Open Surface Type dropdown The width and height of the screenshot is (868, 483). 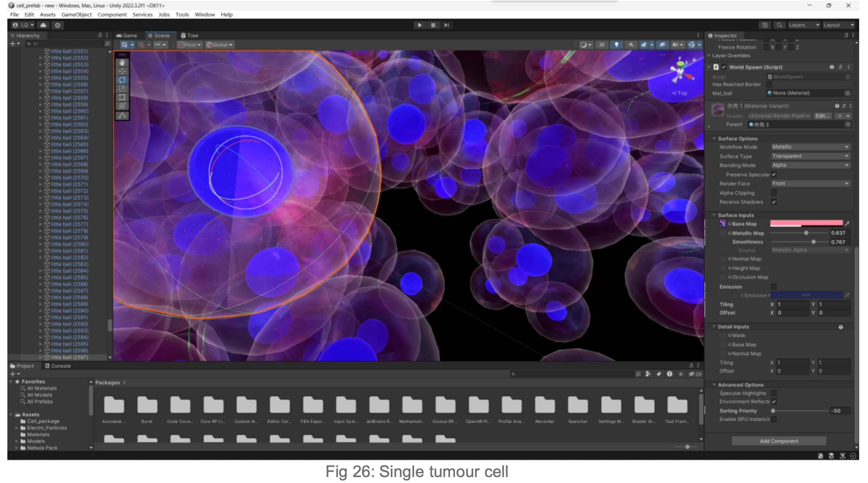pos(810,156)
